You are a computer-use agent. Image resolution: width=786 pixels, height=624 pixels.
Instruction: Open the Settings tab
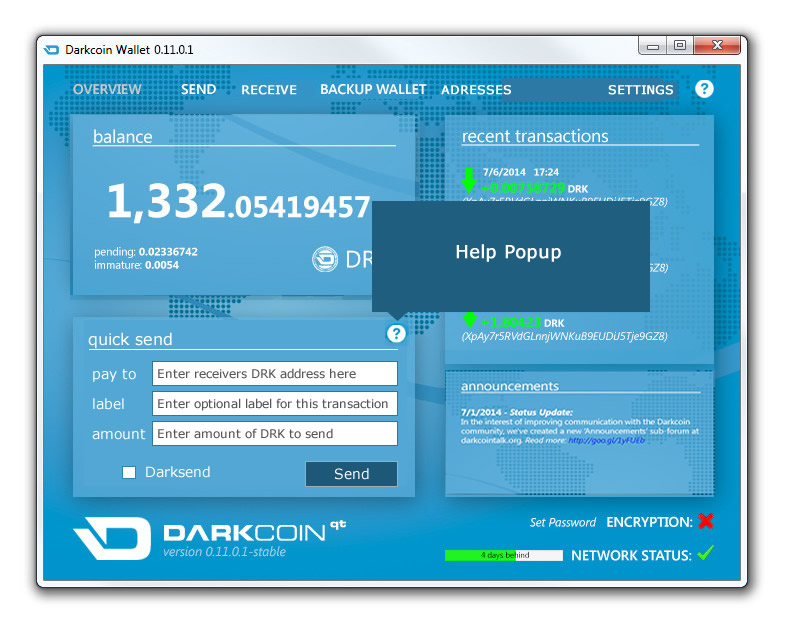click(x=640, y=90)
